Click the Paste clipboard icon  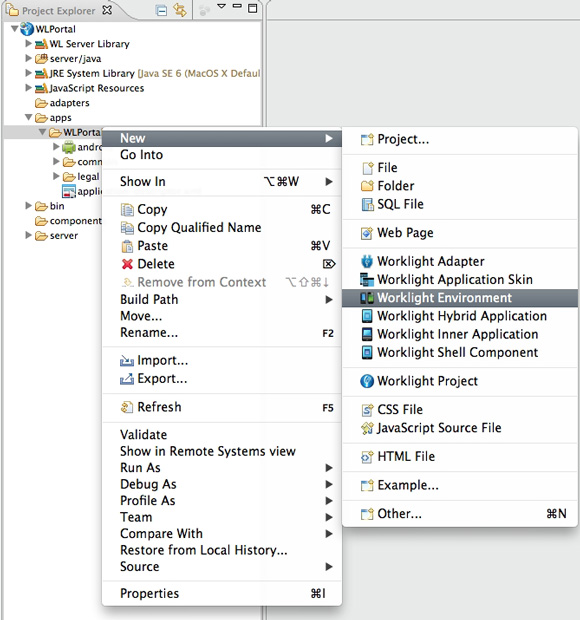[x=127, y=246]
